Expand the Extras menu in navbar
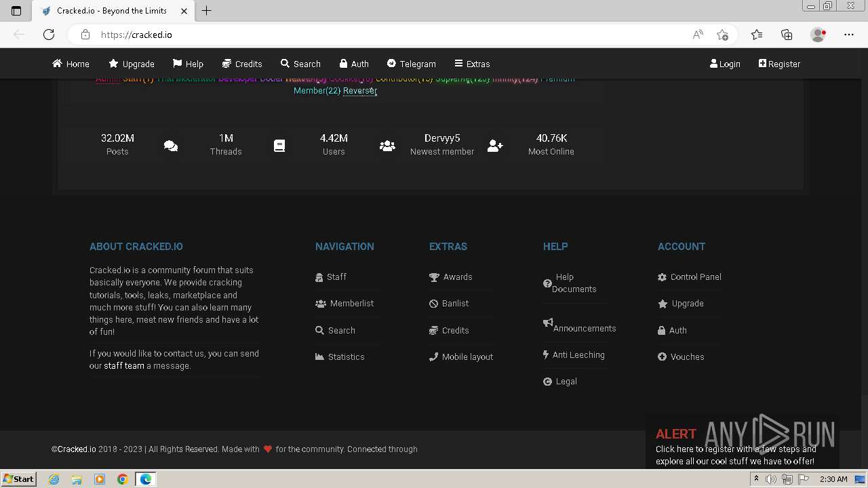This screenshot has width=868, height=488. coord(472,64)
